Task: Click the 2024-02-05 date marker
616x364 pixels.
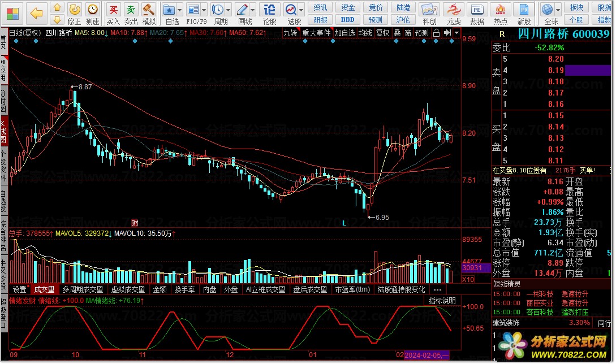Action: (x=427, y=356)
